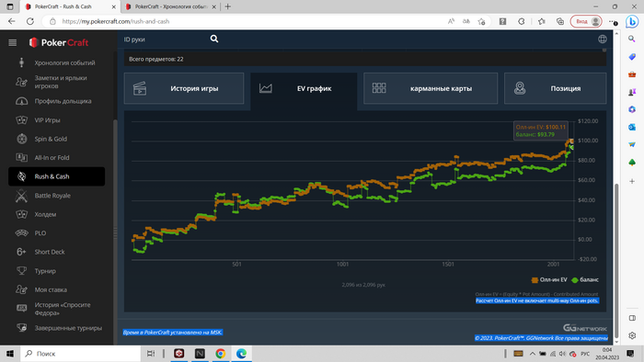Viewport: 644px width, 362px height.
Task: Go back in browser
Action: click(11, 21)
